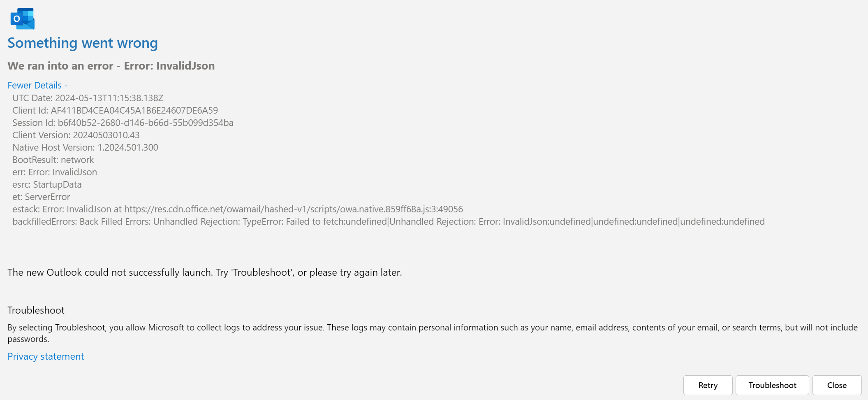Click the res.cdn.office.net URL in estack

[x=294, y=209]
